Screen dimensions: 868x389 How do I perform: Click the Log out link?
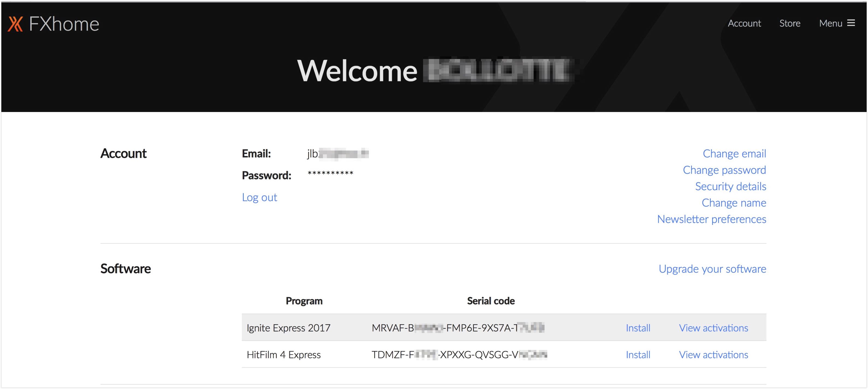click(x=259, y=197)
